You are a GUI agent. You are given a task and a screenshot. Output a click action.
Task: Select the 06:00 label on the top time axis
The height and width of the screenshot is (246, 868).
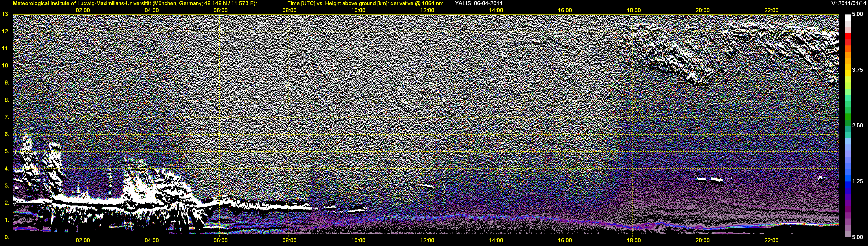click(220, 10)
